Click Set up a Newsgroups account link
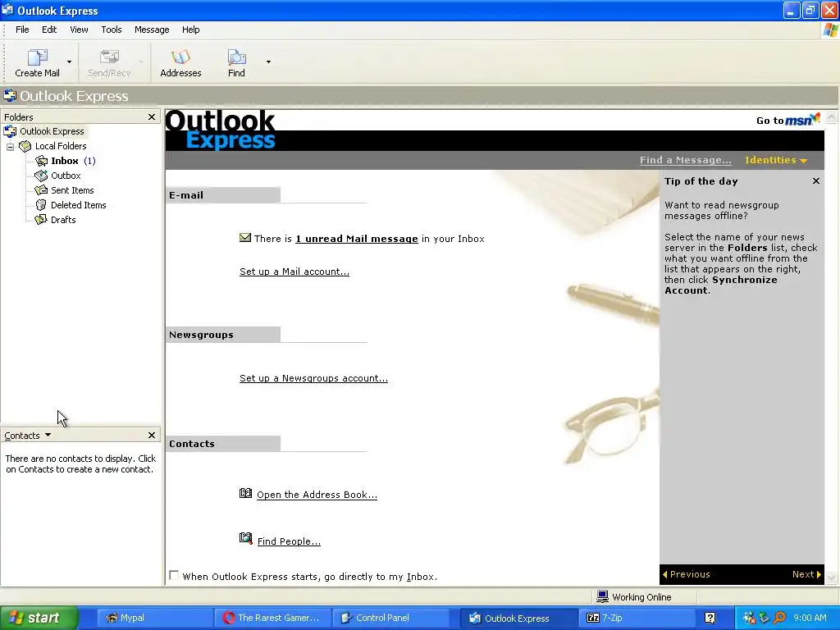Image resolution: width=840 pixels, height=630 pixels. (313, 378)
